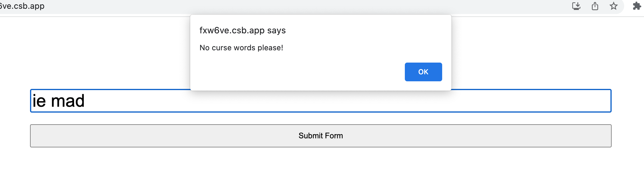The width and height of the screenshot is (644, 186).
Task: Select the star icon to add a bookmark
Action: coord(614,6)
